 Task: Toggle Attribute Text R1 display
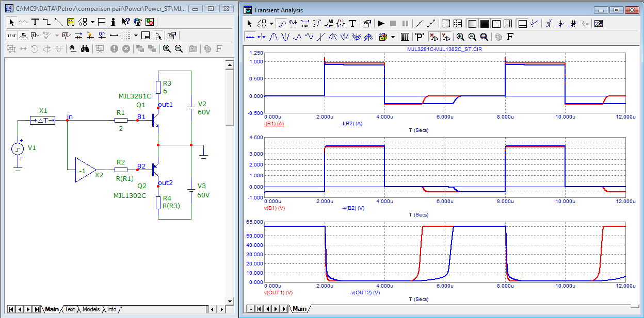[x=24, y=36]
